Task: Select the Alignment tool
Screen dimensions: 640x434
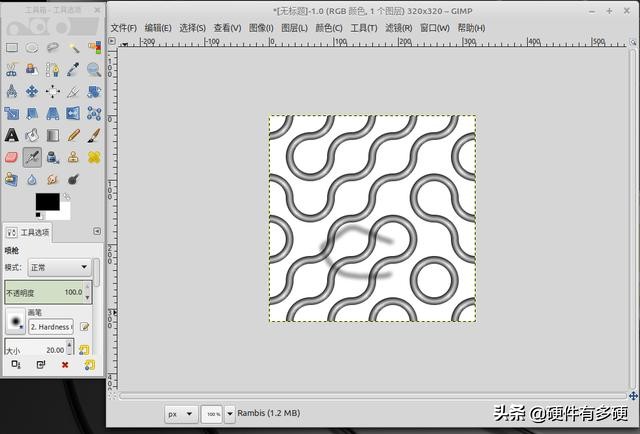Action: [x=53, y=91]
